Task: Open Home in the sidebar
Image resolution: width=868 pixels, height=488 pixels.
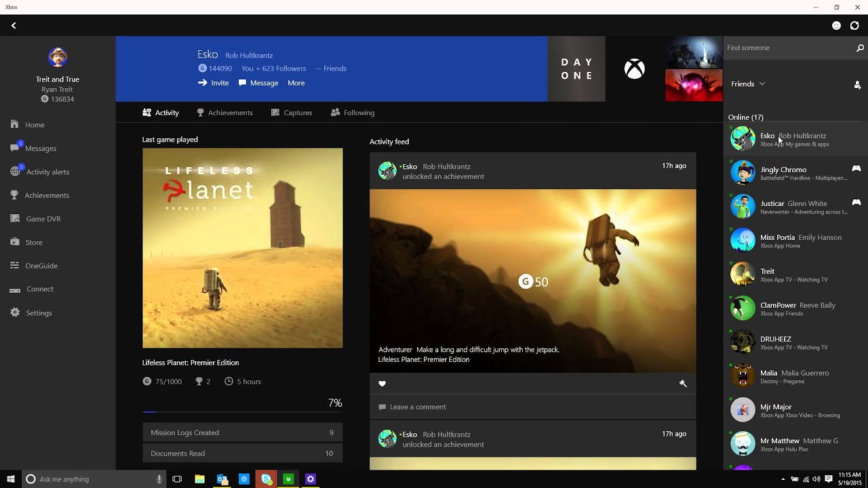Action: coord(28,125)
